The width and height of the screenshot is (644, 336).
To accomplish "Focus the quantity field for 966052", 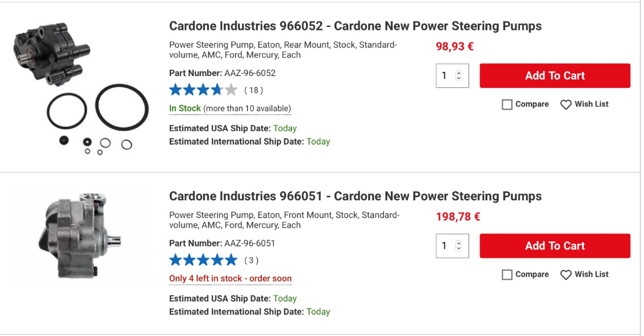I will 445,76.
